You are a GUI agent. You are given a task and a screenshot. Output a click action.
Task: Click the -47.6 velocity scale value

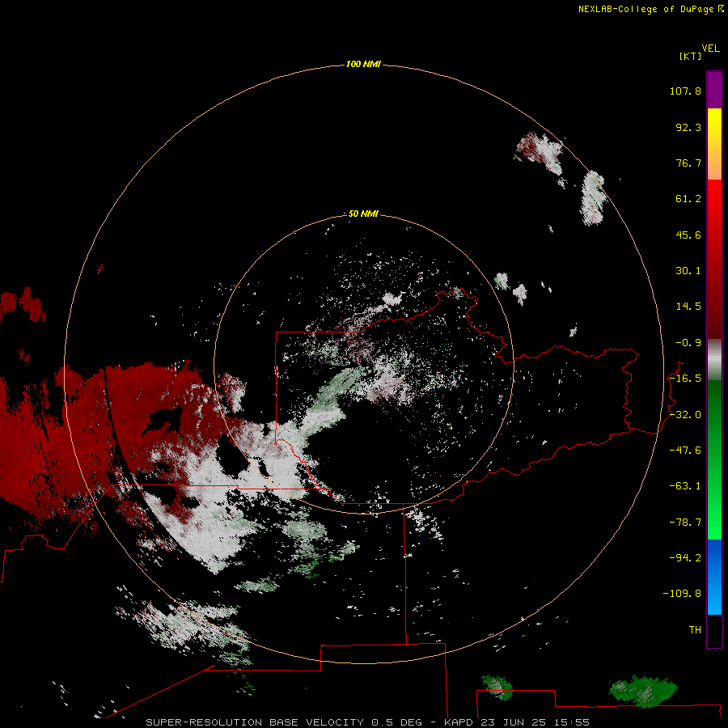685,451
